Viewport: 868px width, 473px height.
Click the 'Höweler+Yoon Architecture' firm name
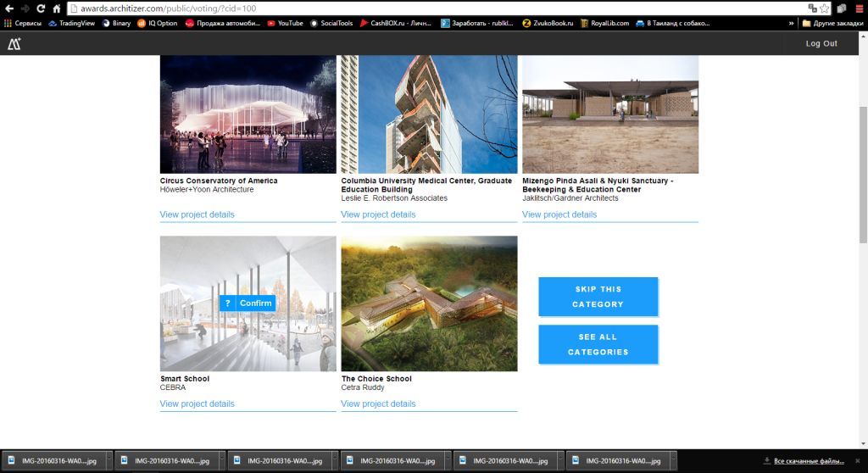(207, 189)
